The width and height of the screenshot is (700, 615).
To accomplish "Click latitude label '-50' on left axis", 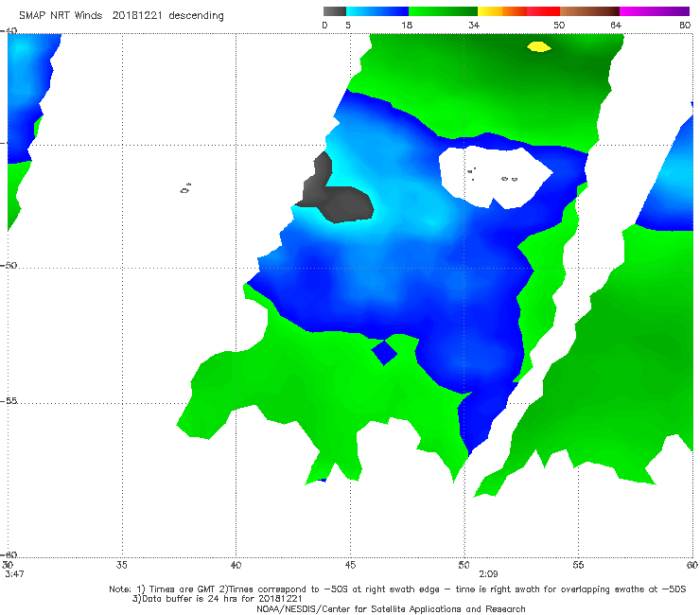I will pyautogui.click(x=9, y=265).
